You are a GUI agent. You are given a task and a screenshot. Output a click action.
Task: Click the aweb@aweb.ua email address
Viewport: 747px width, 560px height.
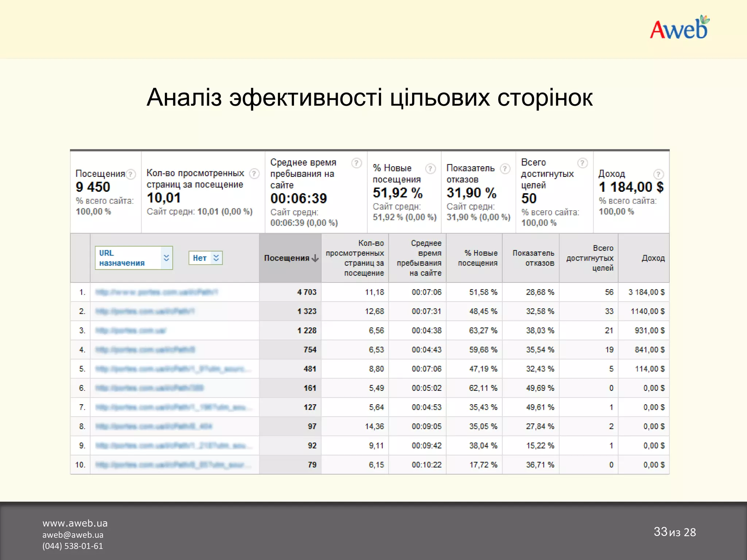coord(73,535)
